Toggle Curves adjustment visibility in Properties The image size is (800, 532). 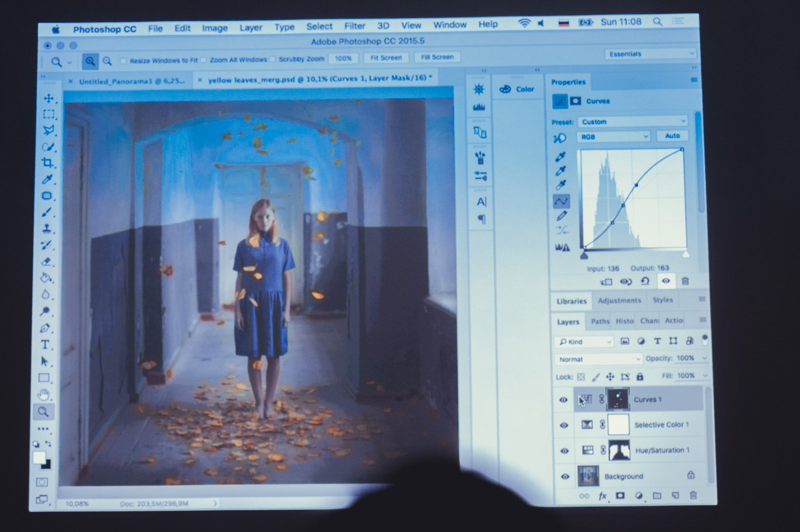pyautogui.click(x=666, y=281)
